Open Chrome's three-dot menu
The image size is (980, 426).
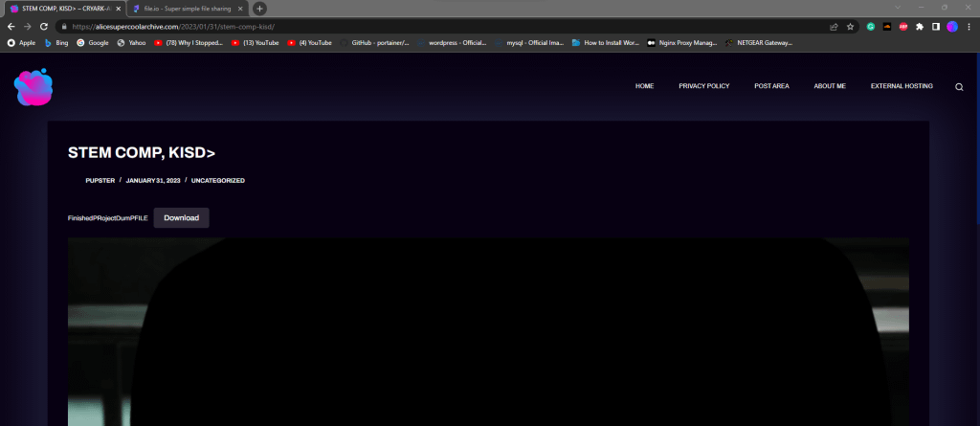click(969, 27)
